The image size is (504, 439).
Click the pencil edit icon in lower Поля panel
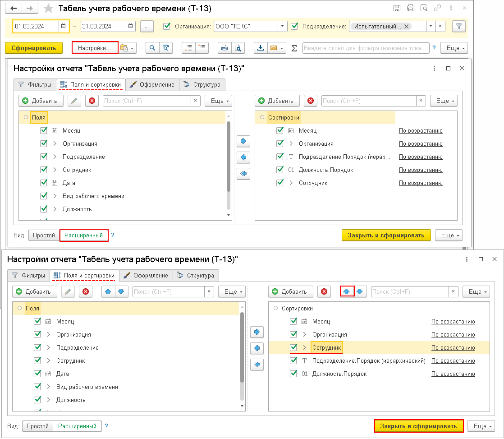click(x=68, y=291)
